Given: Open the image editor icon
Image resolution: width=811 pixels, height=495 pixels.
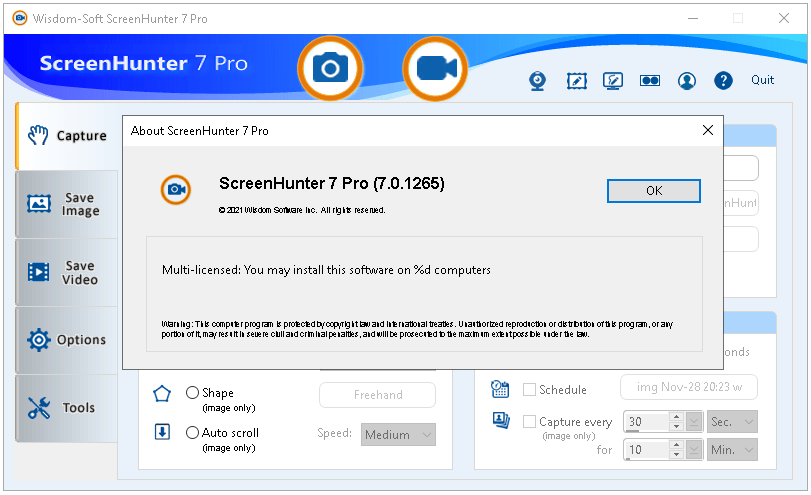Looking at the screenshot, I should coord(577,81).
